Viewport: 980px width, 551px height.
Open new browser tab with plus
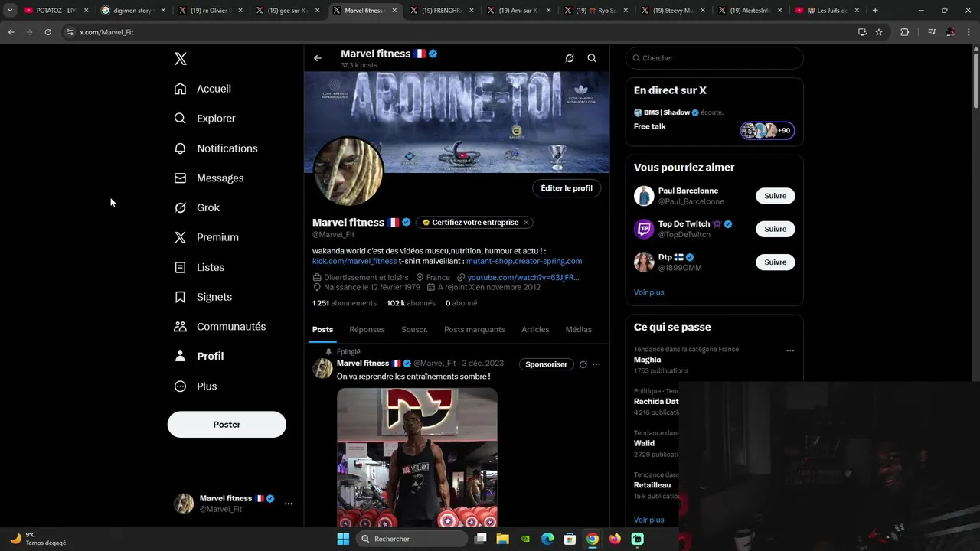point(875,11)
